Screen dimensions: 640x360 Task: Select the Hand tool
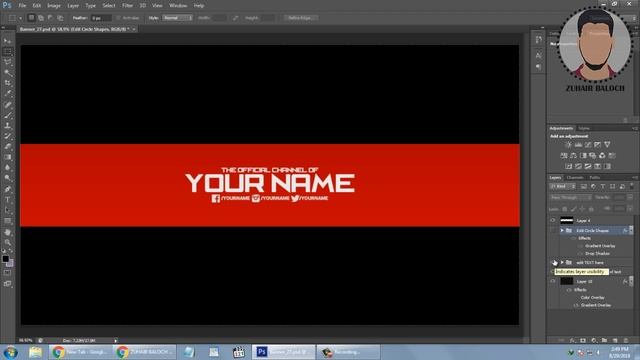(x=7, y=232)
